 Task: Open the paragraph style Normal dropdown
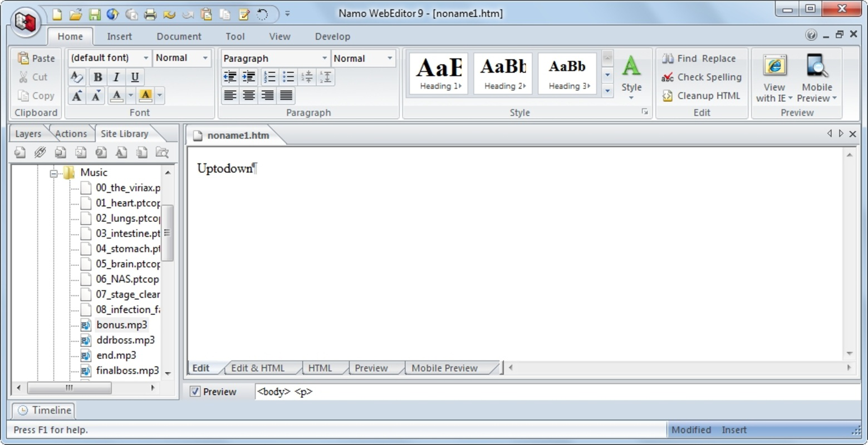click(390, 58)
